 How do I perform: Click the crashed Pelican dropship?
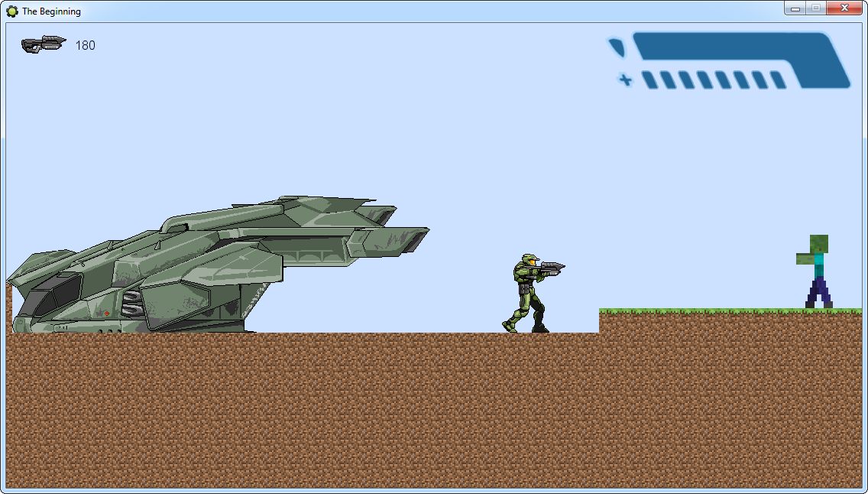tap(218, 264)
